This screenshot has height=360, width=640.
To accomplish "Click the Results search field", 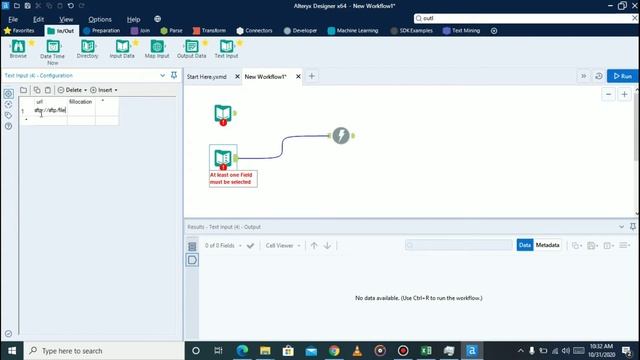I will tap(459, 245).
